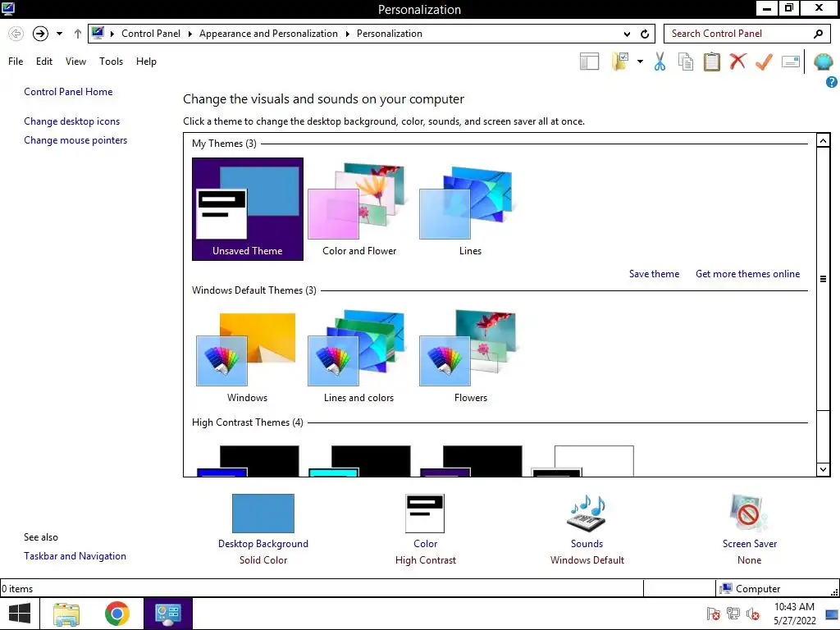This screenshot has width=840, height=630.
Task: Click the Back navigation arrow
Action: tap(16, 34)
